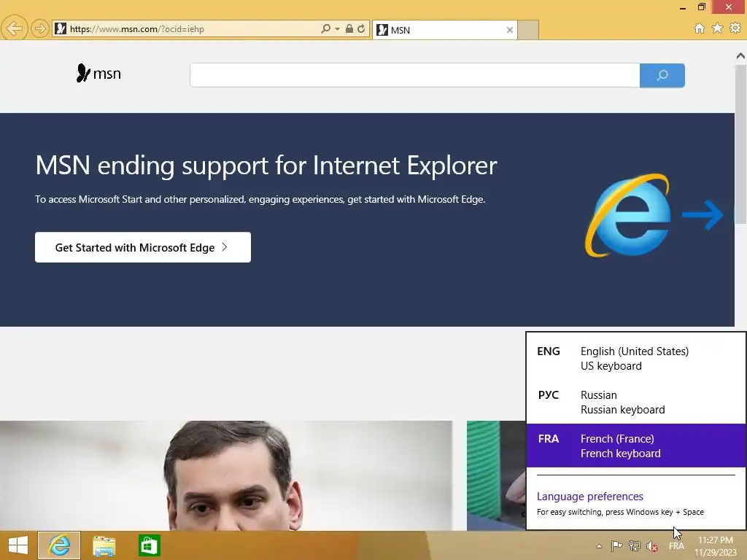Select the MSN browser tab
The width and height of the screenshot is (747, 560).
point(445,30)
